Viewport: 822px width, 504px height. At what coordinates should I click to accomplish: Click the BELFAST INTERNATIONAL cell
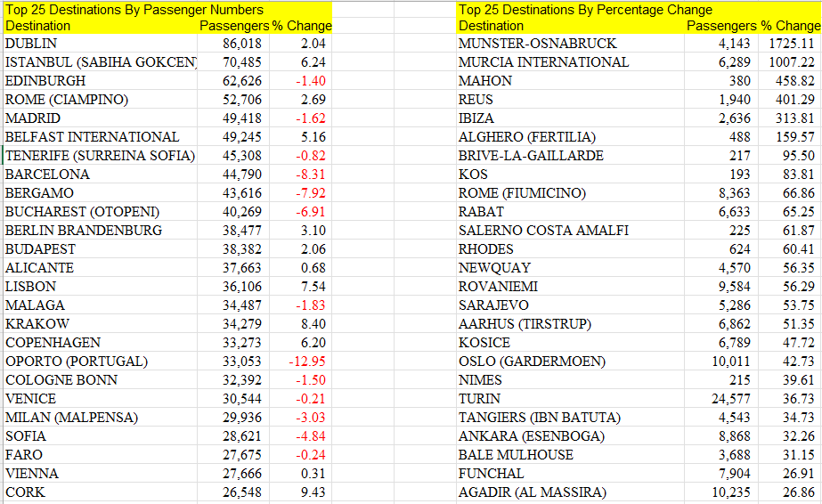[x=100, y=137]
